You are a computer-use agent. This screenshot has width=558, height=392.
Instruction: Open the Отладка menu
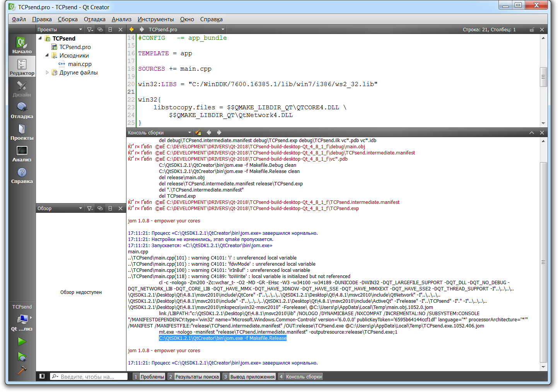tap(94, 19)
